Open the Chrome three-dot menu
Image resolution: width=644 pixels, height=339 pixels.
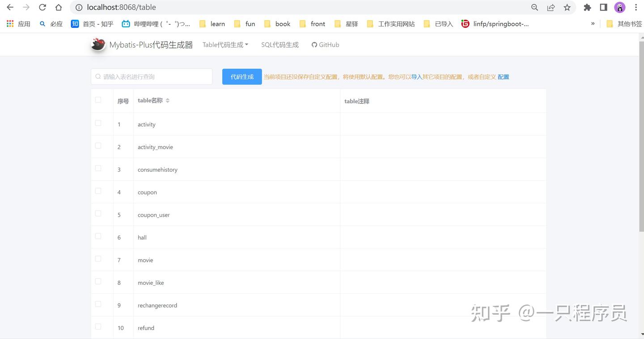point(636,7)
